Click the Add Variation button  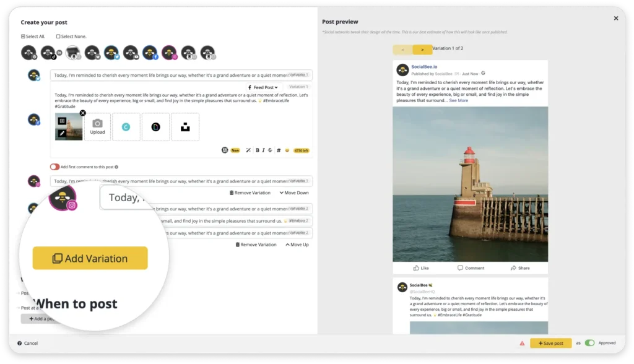coord(90,258)
